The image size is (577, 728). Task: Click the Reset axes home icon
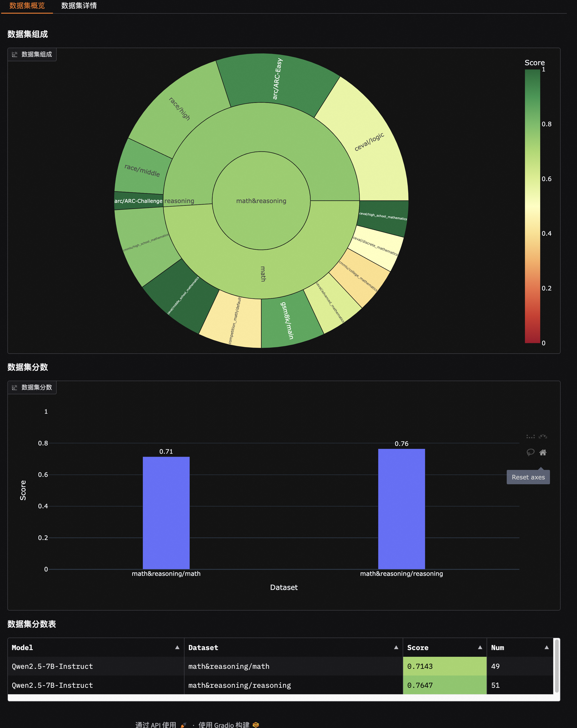tap(543, 453)
